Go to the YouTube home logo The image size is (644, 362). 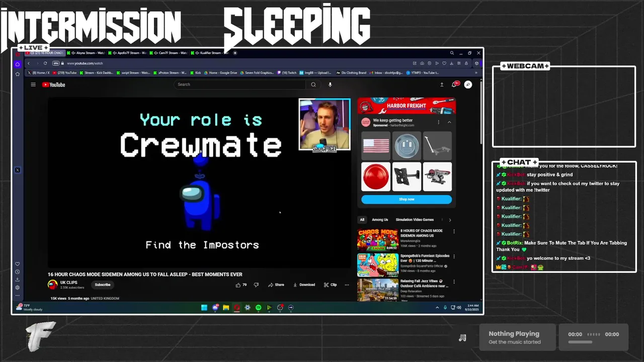[54, 84]
